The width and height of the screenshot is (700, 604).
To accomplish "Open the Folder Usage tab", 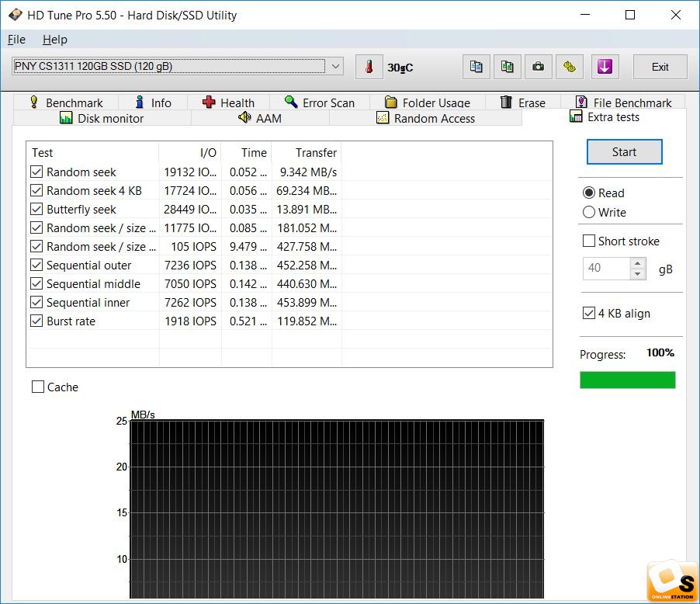I will click(428, 102).
